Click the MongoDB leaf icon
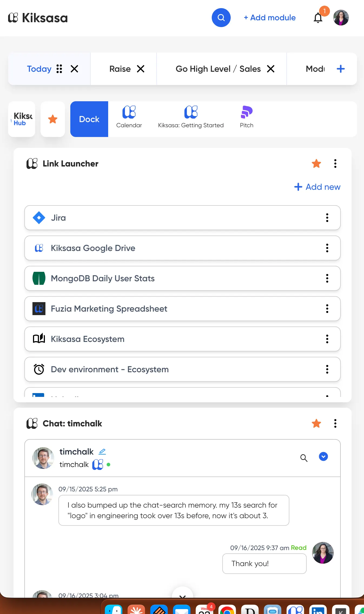 coord(39,278)
